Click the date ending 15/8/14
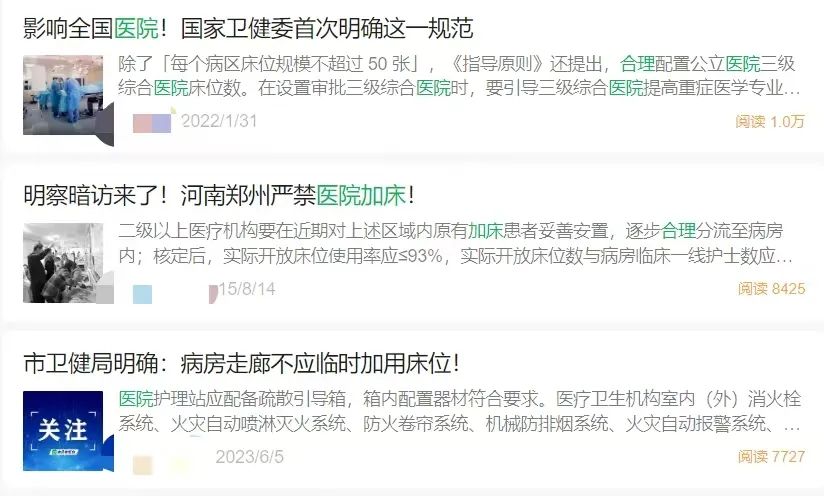This screenshot has width=824, height=496. (x=246, y=288)
